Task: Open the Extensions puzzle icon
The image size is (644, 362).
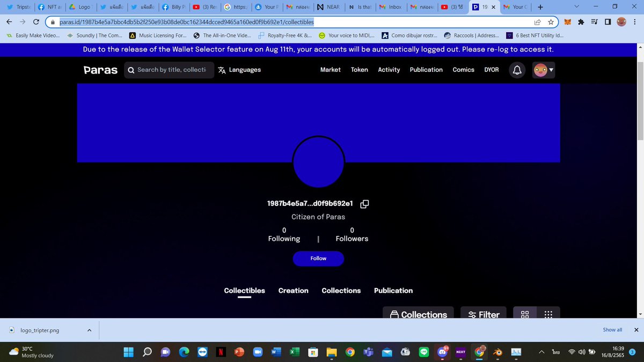Action: 581,22
